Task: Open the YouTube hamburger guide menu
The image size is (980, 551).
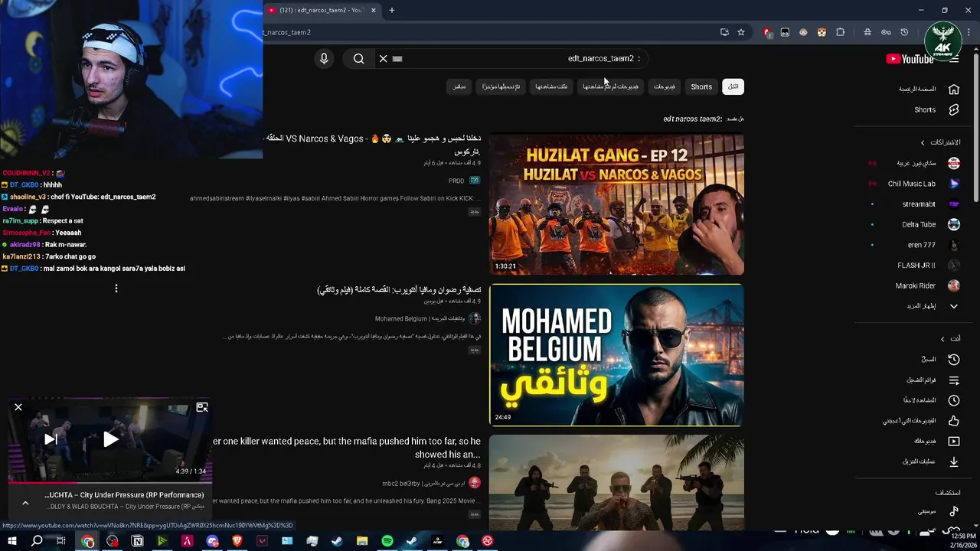Action: point(954,59)
